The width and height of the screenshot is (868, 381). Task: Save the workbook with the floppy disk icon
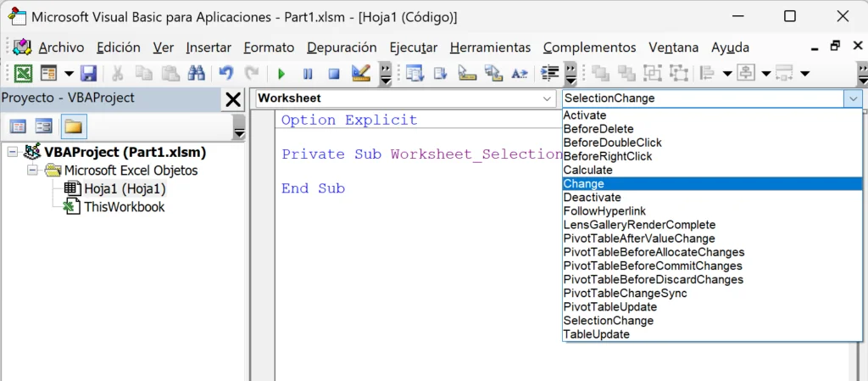pos(88,73)
